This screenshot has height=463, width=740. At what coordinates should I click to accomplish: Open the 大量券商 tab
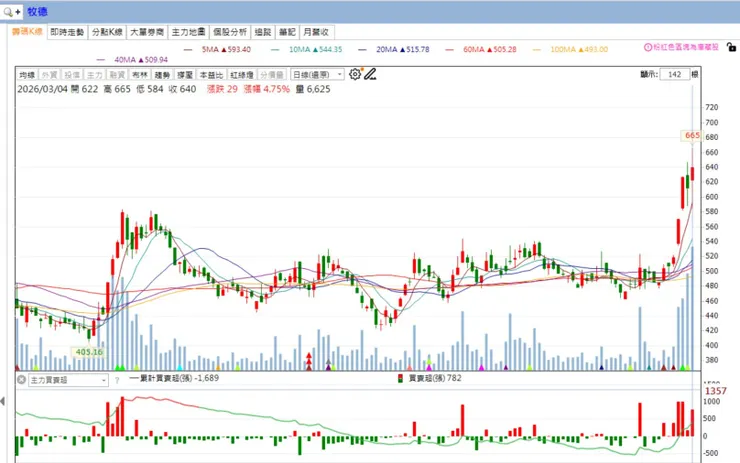147,32
